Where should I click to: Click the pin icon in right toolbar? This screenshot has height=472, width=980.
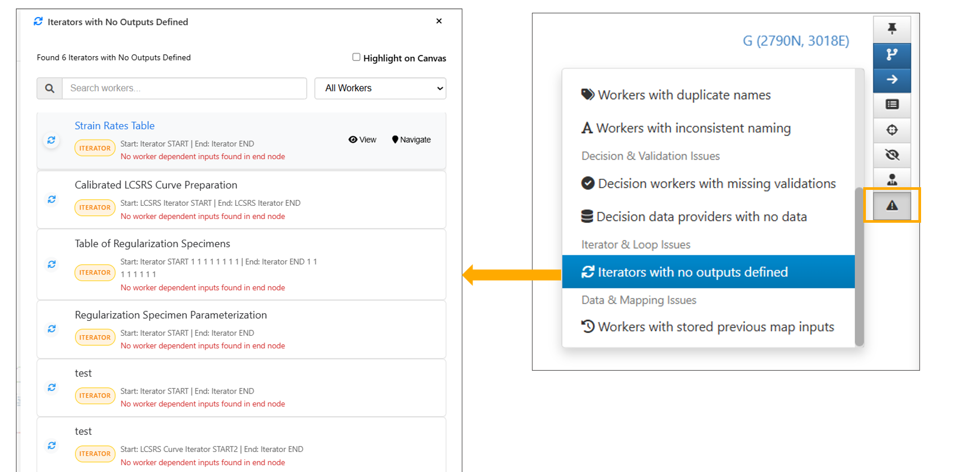(892, 29)
